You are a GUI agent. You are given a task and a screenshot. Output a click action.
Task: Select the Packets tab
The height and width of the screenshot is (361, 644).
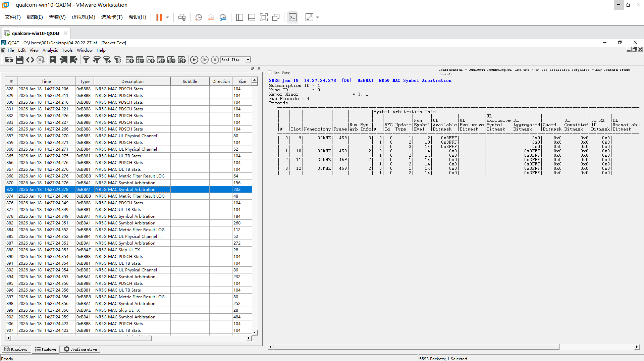(46, 350)
